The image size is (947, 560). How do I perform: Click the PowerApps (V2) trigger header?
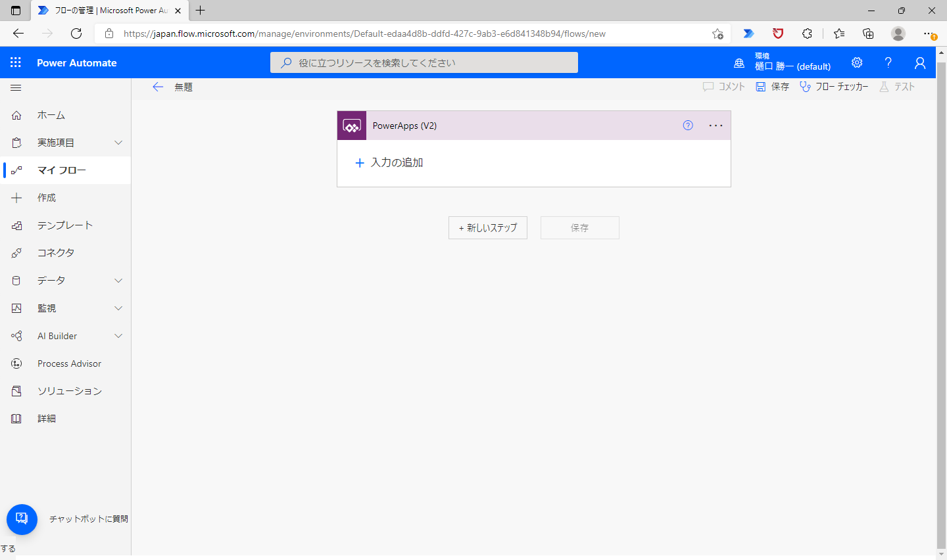(534, 126)
